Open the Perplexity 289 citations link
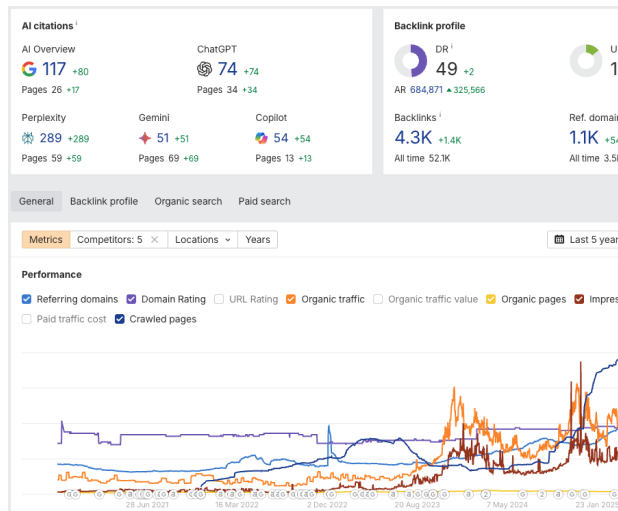Image resolution: width=618 pixels, height=511 pixels. (x=51, y=138)
